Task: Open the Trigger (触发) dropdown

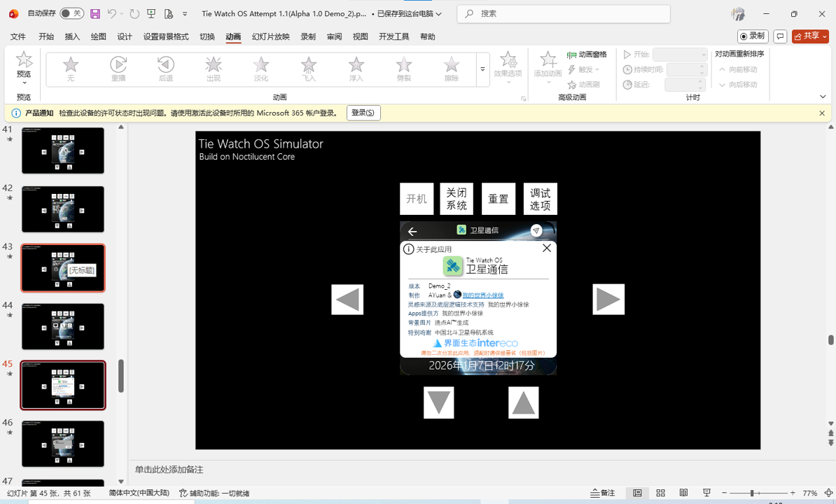Action: [585, 69]
